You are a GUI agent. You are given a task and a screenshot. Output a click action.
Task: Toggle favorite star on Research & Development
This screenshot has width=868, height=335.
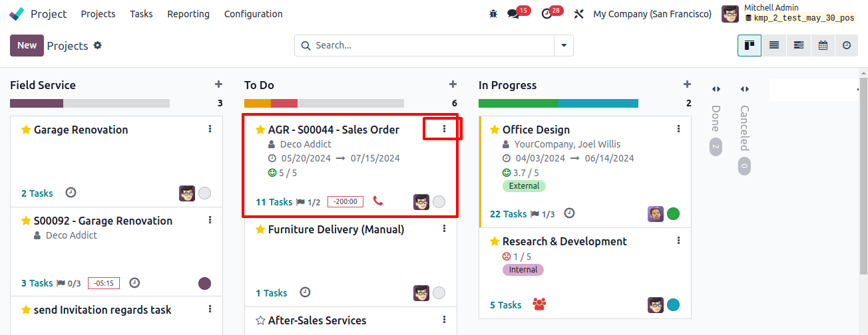495,241
